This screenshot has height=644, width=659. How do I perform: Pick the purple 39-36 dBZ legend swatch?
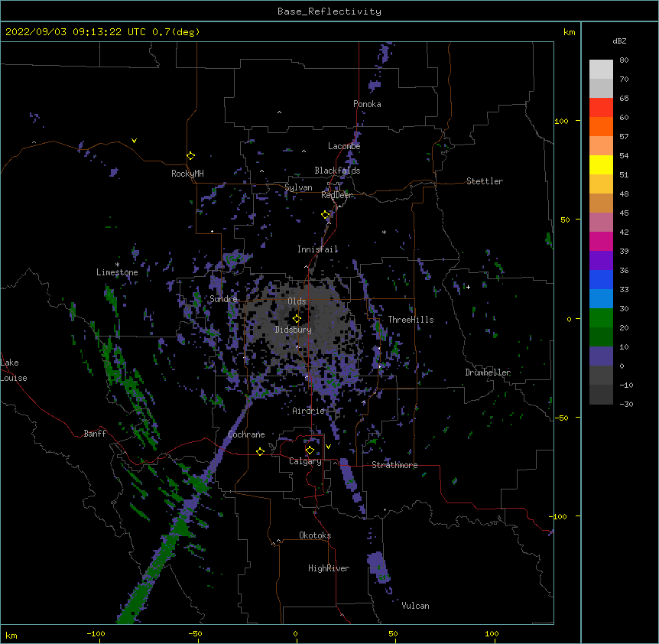pyautogui.click(x=601, y=261)
